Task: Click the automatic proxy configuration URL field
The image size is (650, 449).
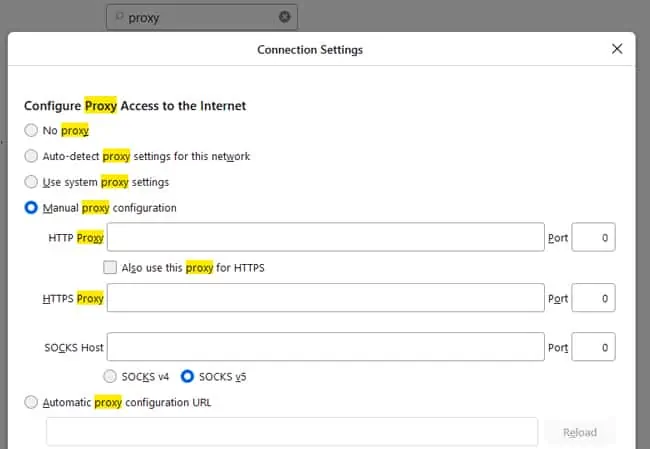Action: (292, 432)
